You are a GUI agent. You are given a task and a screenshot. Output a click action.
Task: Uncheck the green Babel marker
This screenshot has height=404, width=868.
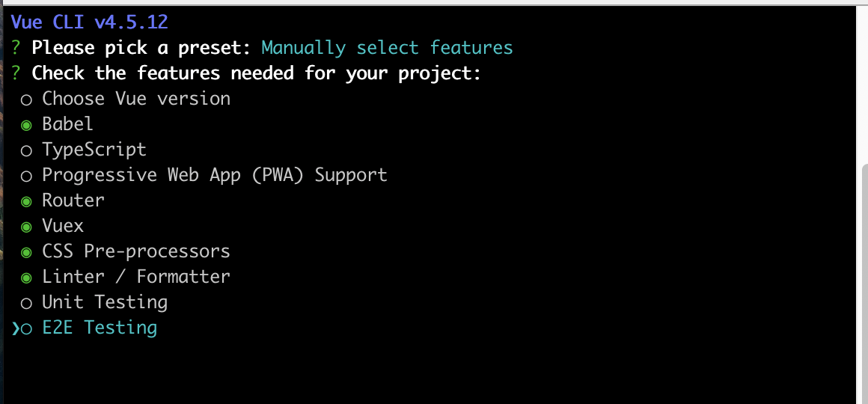26,126
